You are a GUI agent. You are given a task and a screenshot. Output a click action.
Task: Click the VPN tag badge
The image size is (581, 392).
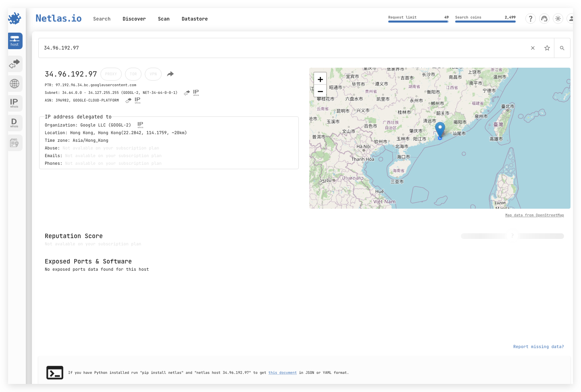pos(153,74)
